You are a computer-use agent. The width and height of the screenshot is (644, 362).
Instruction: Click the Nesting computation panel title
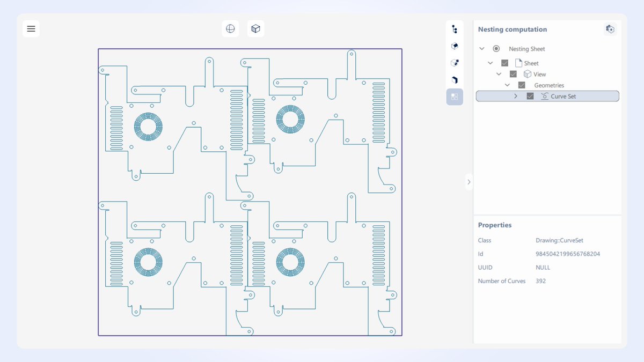pos(513,29)
